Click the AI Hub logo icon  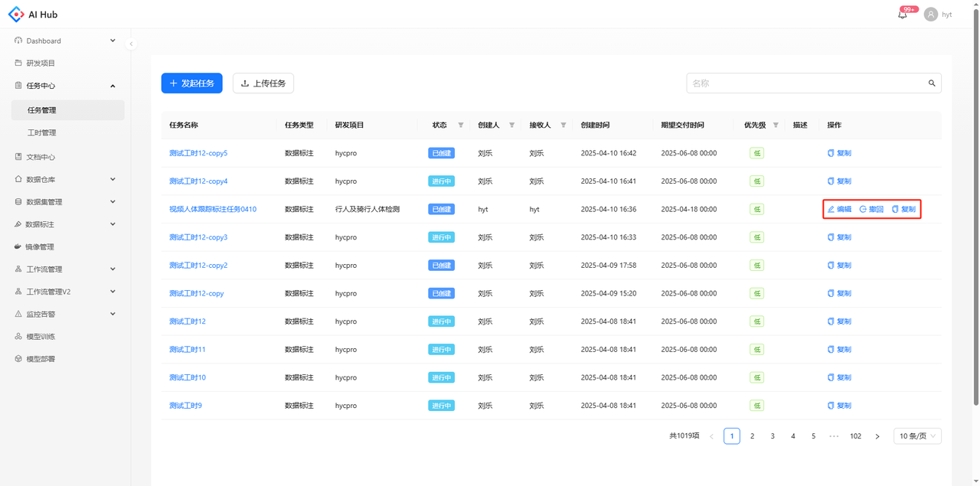click(x=15, y=15)
